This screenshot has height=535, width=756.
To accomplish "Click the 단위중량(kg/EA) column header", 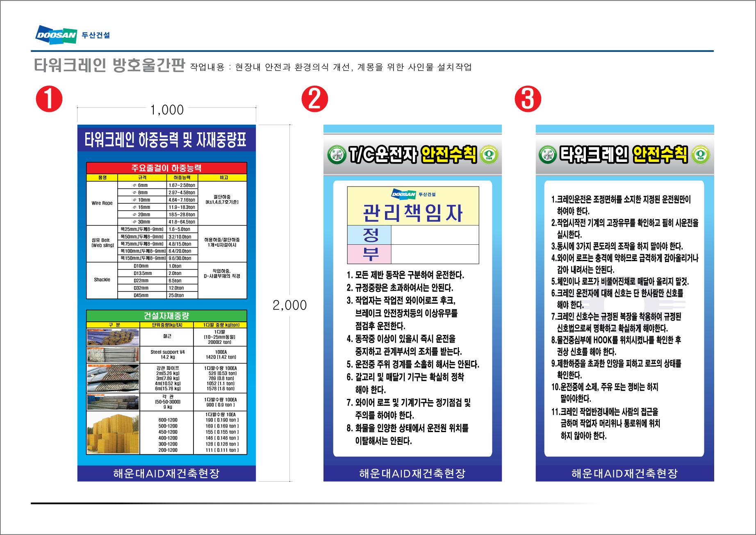I will (166, 325).
